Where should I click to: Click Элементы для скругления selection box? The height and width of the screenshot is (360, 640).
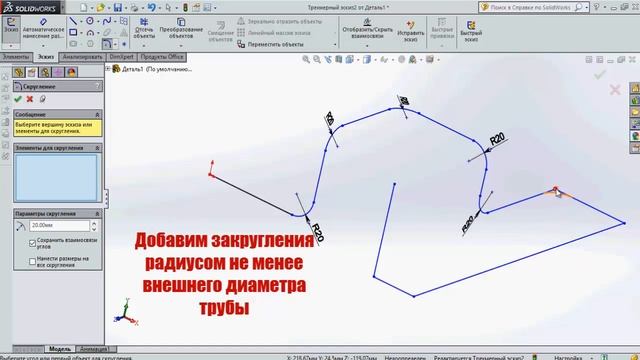click(x=56, y=177)
